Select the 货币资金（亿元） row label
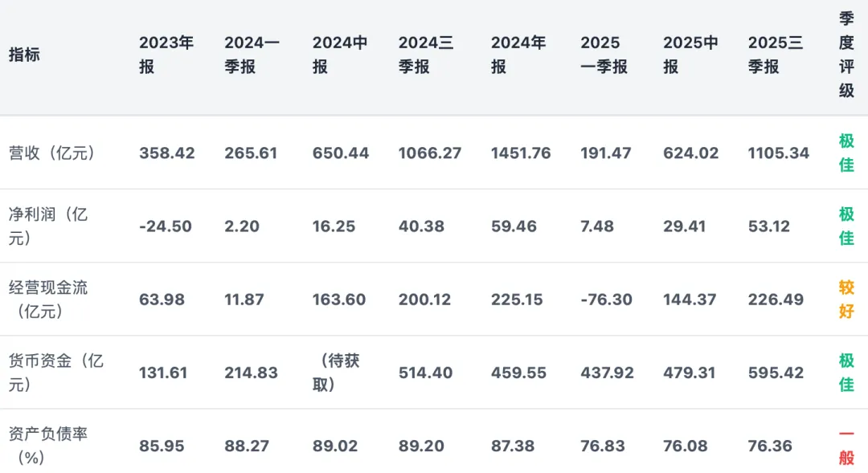Image resolution: width=868 pixels, height=473 pixels. [x=56, y=373]
